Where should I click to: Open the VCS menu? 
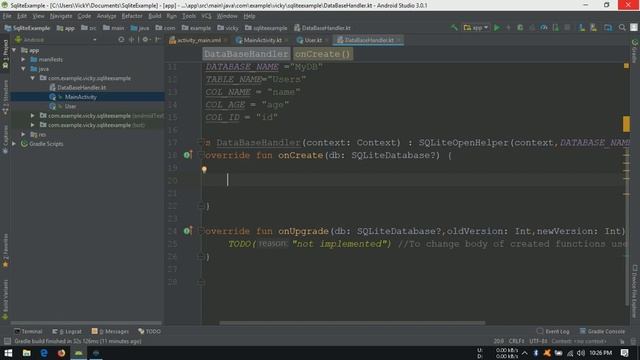207,16
